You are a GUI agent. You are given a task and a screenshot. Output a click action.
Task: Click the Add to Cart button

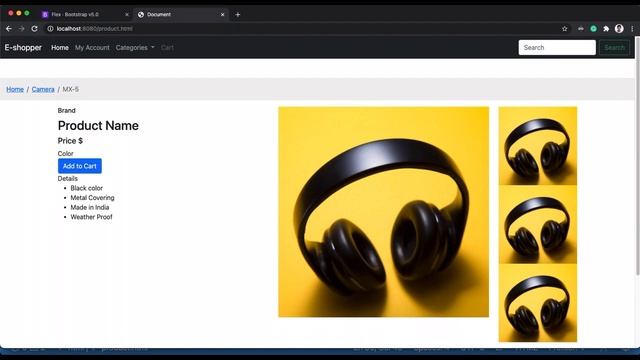pyautogui.click(x=80, y=166)
